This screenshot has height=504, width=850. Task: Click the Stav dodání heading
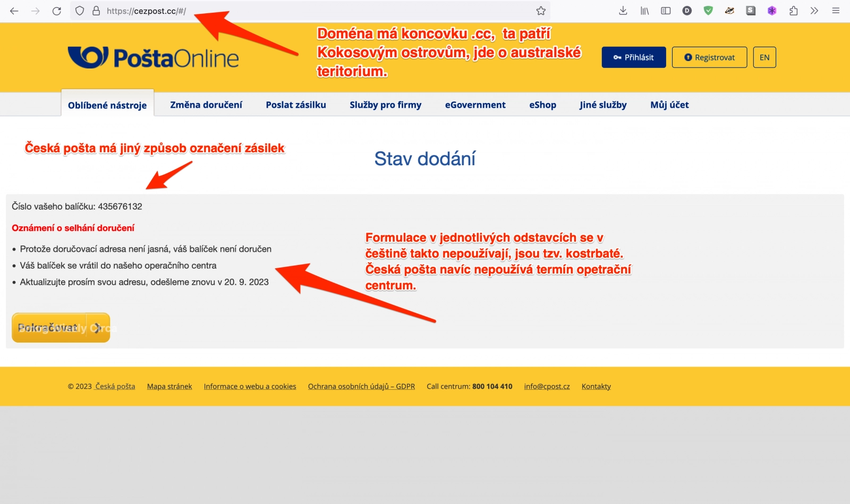click(x=425, y=159)
